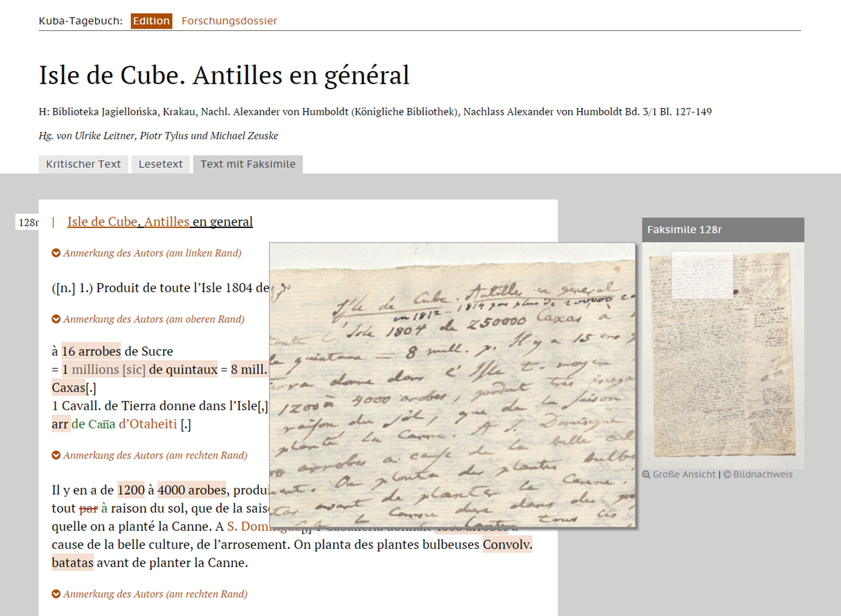The image size is (841, 616).
Task: Switch to the Lesetext tab
Action: click(x=161, y=164)
